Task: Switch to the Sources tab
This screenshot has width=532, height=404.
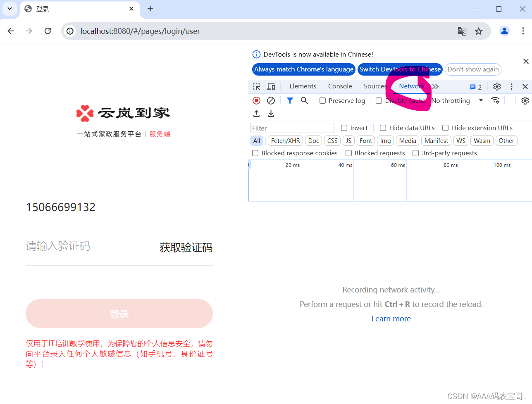Action: click(x=375, y=86)
